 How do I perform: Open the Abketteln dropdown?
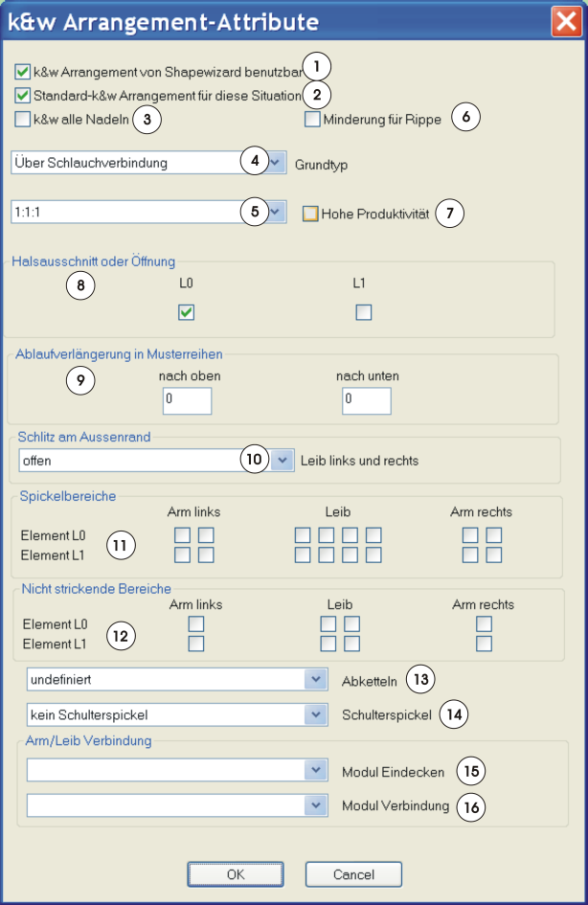pyautogui.click(x=316, y=679)
